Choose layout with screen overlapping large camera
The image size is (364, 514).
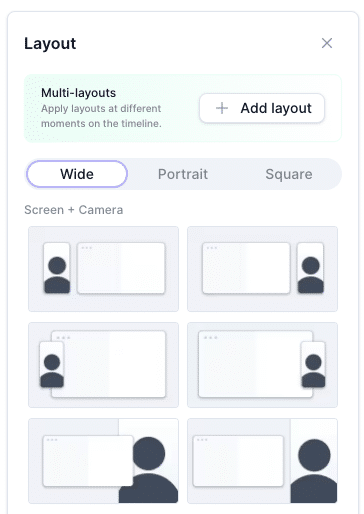pos(103,461)
